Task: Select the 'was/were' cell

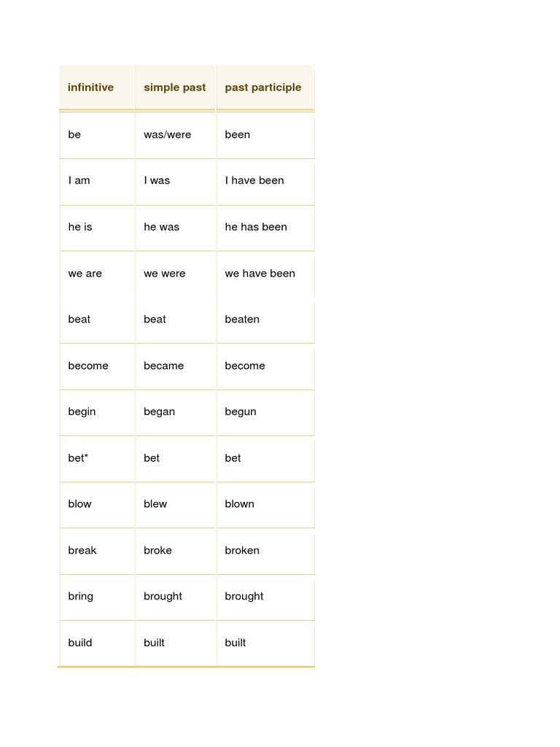Action: click(x=167, y=134)
